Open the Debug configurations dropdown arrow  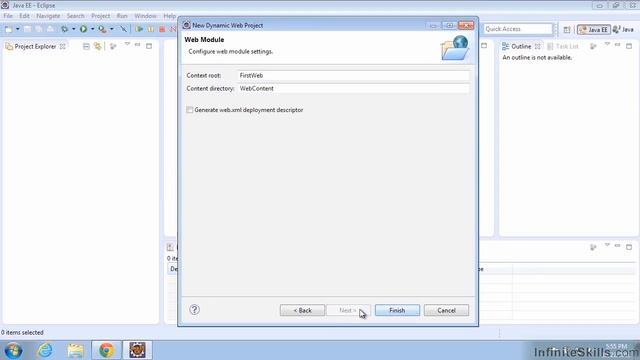pyautogui.click(x=73, y=29)
